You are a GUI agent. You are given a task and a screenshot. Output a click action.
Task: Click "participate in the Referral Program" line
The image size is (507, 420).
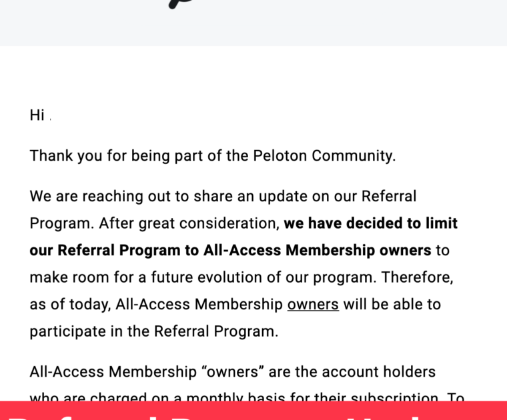coord(153,331)
